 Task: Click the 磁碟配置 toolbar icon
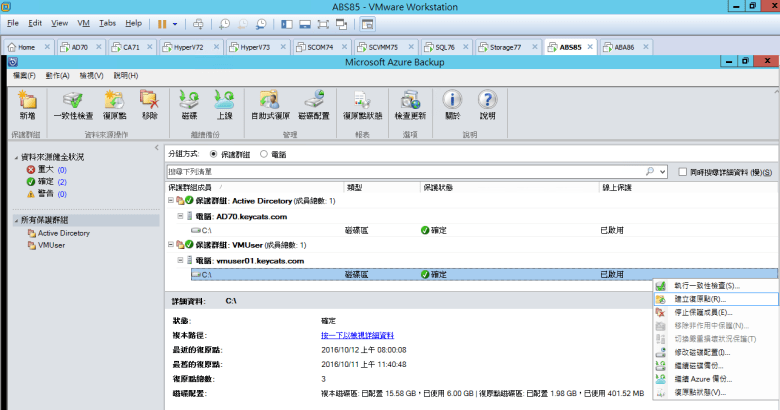(314, 104)
